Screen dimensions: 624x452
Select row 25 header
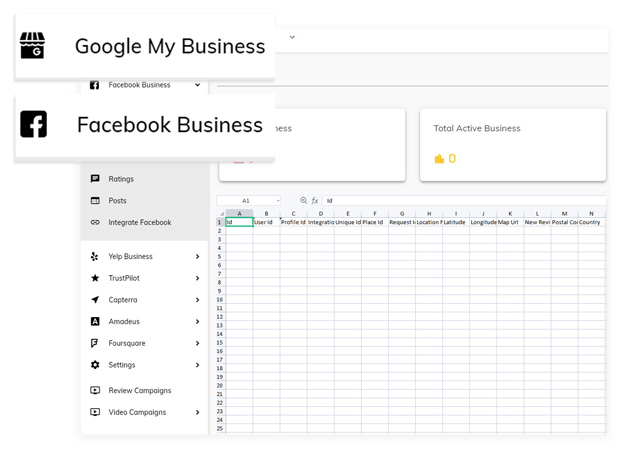click(220, 429)
